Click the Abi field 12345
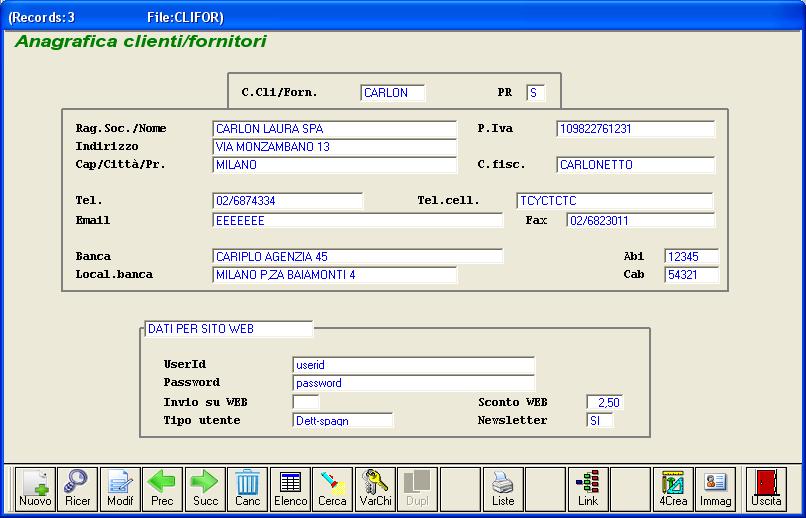This screenshot has width=806, height=518. coord(691,256)
